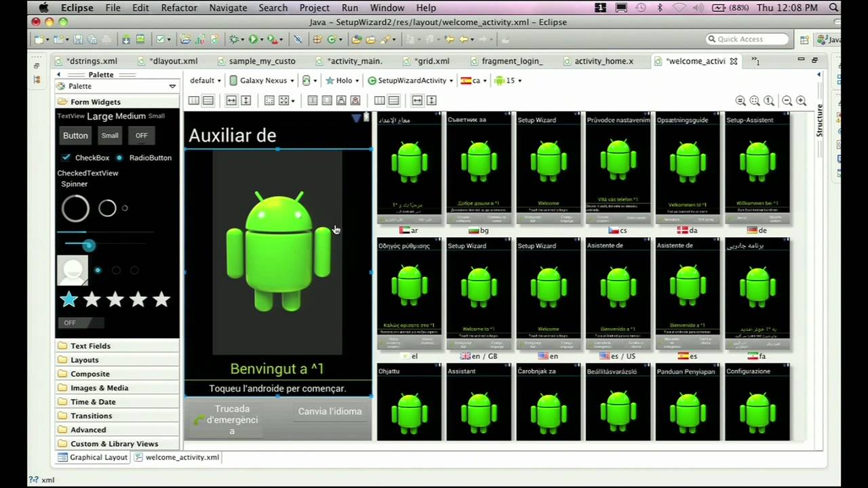Click the Zoom Out icon beside Zoom In
Viewport: 868px width, 488px height.
[x=787, y=101]
